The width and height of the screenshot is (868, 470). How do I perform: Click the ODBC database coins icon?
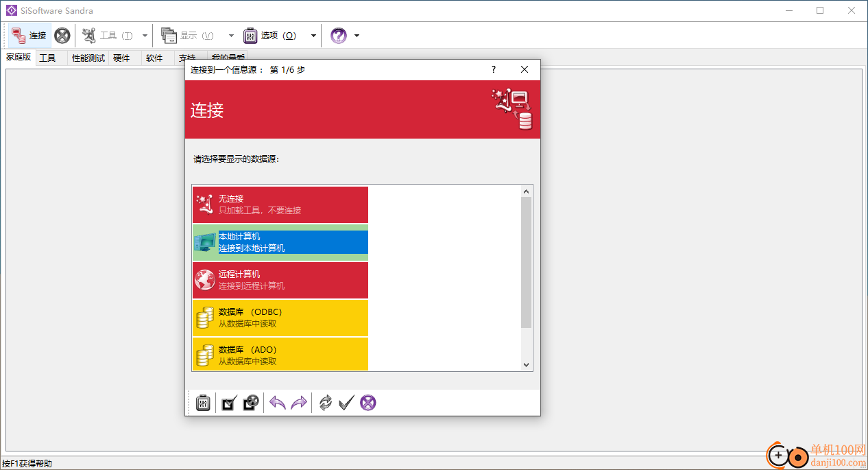coord(205,318)
